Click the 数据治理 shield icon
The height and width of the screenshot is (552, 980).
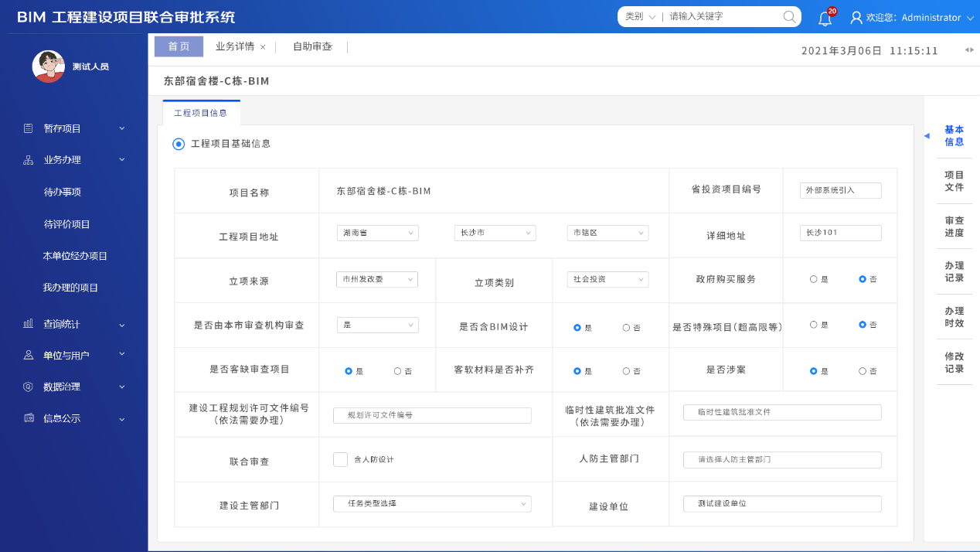29,387
